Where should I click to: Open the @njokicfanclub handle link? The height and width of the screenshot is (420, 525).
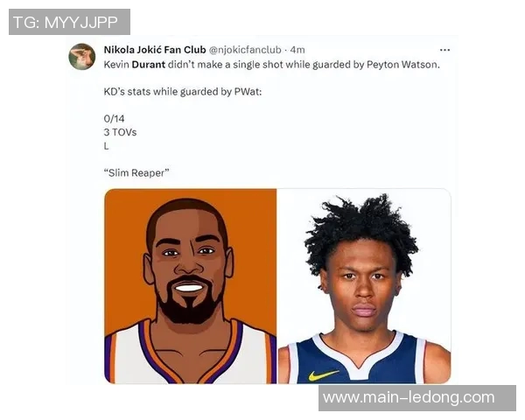(x=245, y=50)
